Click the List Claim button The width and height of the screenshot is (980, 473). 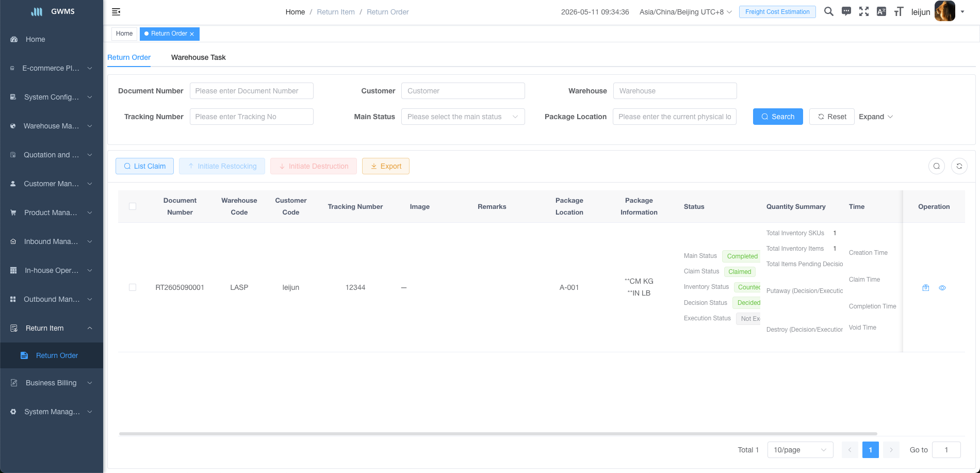(144, 166)
